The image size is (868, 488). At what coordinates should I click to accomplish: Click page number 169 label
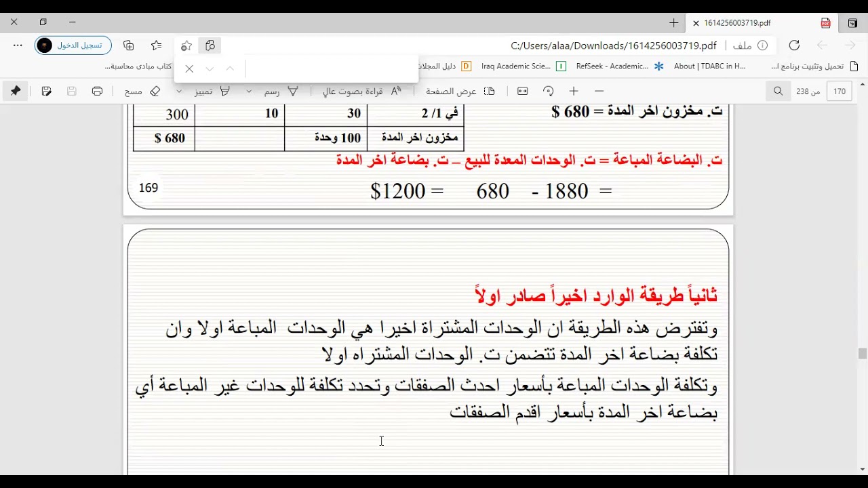tap(149, 188)
